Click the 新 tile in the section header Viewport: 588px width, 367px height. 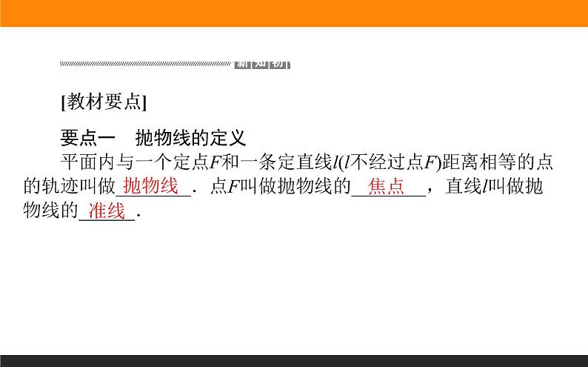[241, 63]
